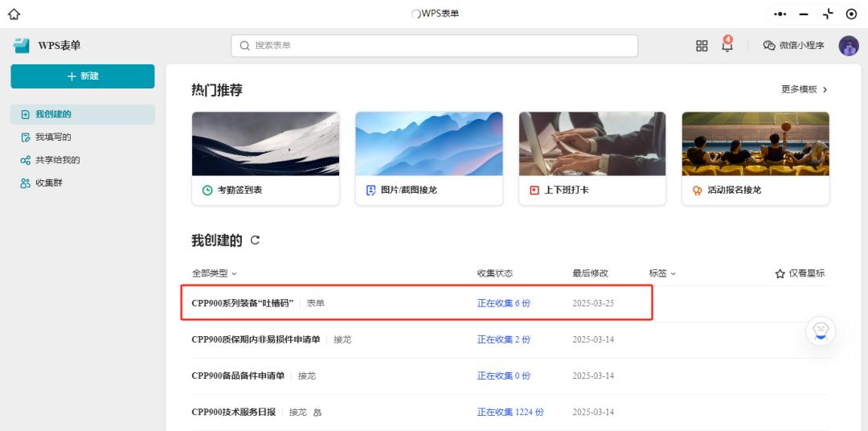This screenshot has width=868, height=431.
Task: Open the notification bell with badge
Action: click(x=727, y=45)
